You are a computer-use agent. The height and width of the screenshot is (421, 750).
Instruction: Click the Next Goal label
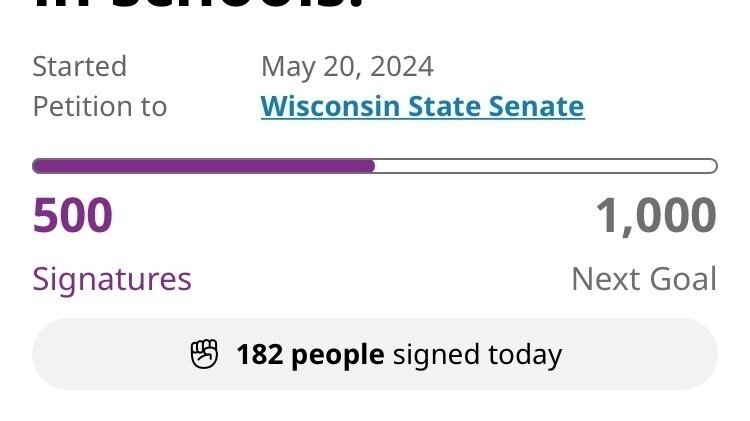tap(643, 278)
